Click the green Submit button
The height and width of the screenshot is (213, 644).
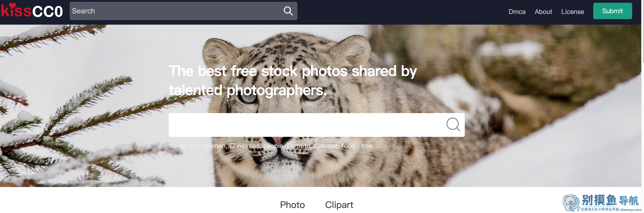pos(613,11)
